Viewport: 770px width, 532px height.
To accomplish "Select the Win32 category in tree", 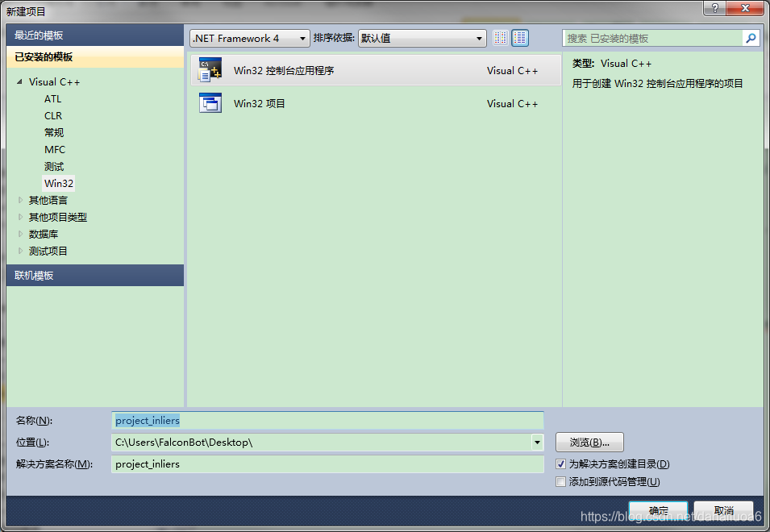I will pos(58,183).
